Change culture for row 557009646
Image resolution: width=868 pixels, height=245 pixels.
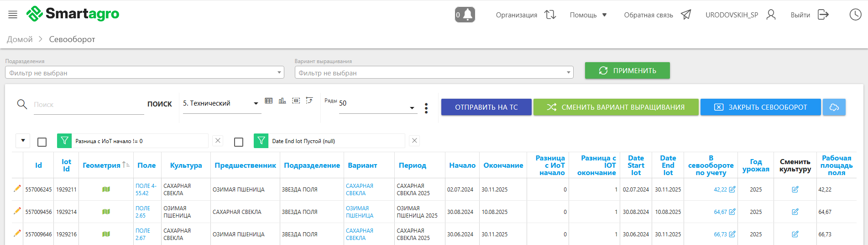tap(795, 234)
